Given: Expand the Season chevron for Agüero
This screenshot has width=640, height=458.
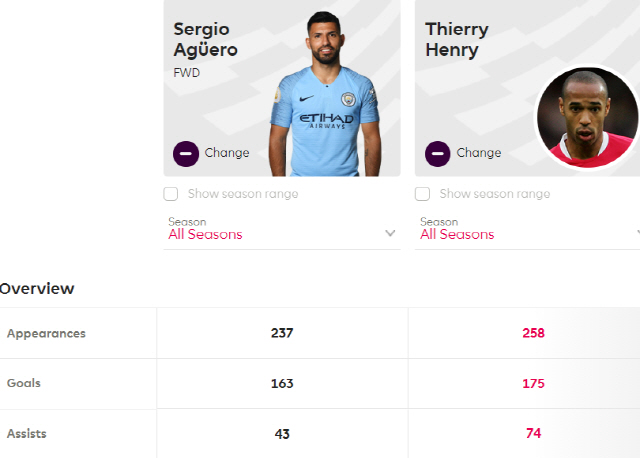Looking at the screenshot, I should point(390,233).
